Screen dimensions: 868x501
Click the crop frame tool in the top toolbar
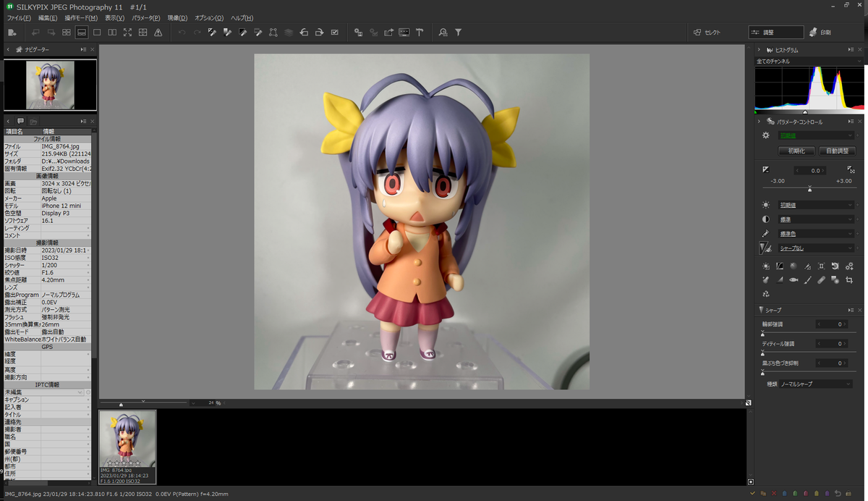point(273,33)
